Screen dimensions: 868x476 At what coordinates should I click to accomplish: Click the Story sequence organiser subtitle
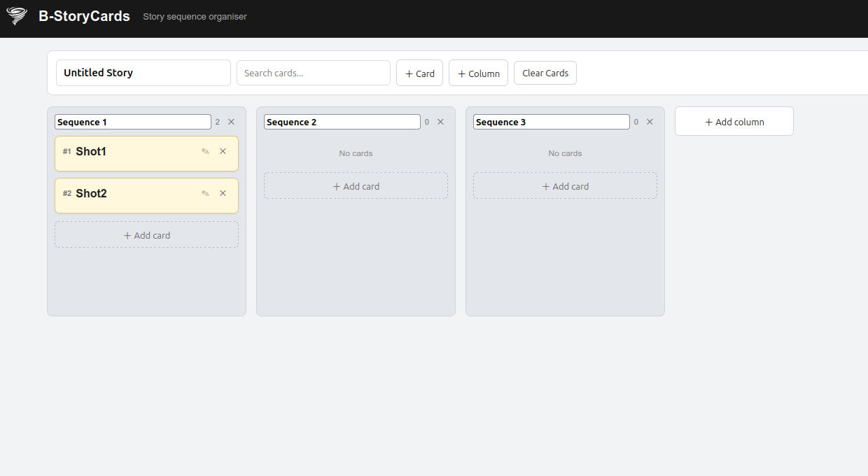click(195, 16)
